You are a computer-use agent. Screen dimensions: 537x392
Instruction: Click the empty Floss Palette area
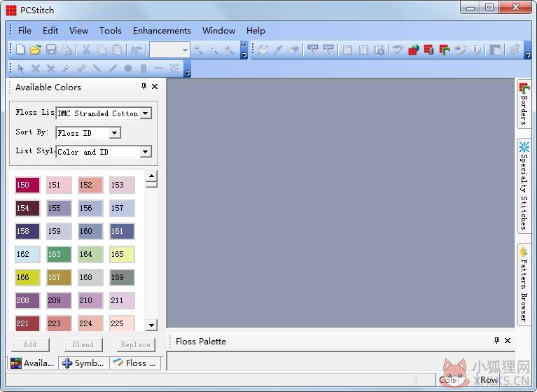340,360
